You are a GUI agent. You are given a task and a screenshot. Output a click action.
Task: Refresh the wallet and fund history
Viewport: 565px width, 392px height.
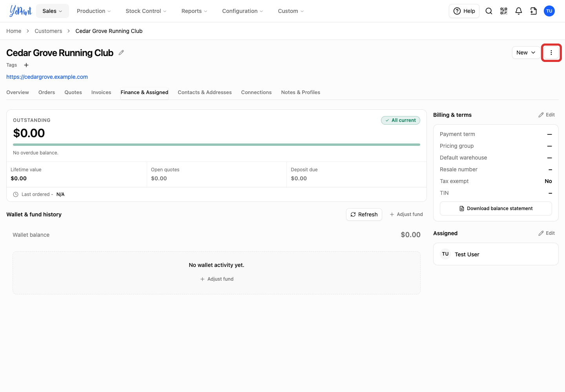pyautogui.click(x=364, y=214)
